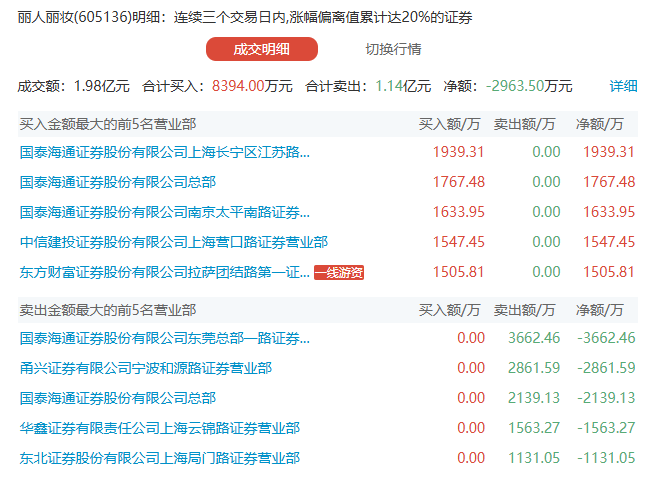
Task: Click sell amount 1563.27 cell
Action: 534,428
